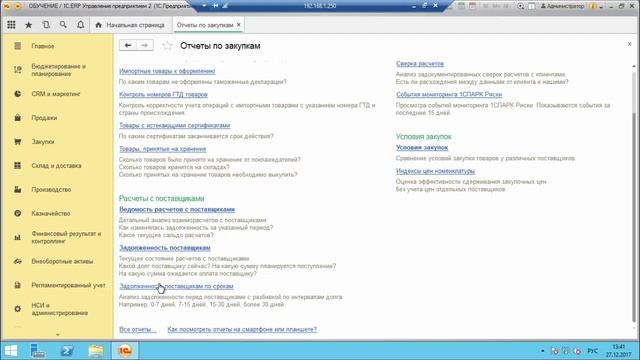The image size is (640, 360).
Task: Open Ведомость расчетов с поставщиками report
Action: [x=177, y=209]
